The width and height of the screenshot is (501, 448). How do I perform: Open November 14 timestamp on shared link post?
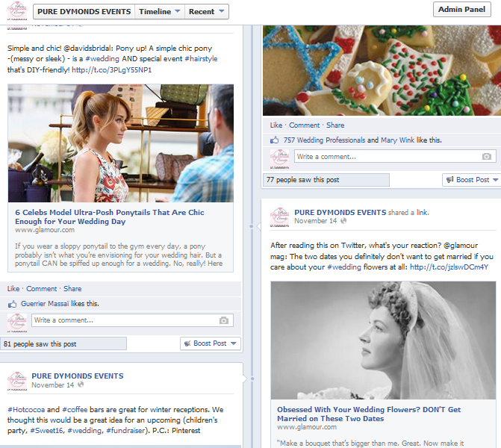(315, 221)
